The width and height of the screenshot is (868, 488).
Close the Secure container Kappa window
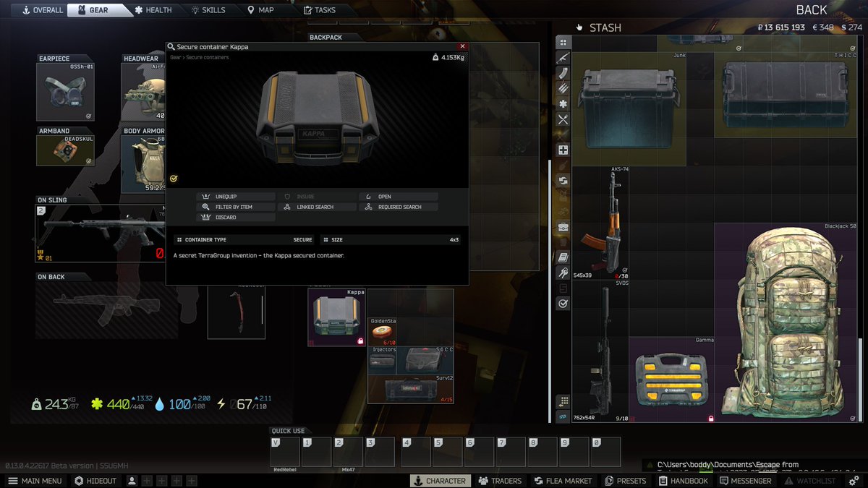(x=463, y=46)
